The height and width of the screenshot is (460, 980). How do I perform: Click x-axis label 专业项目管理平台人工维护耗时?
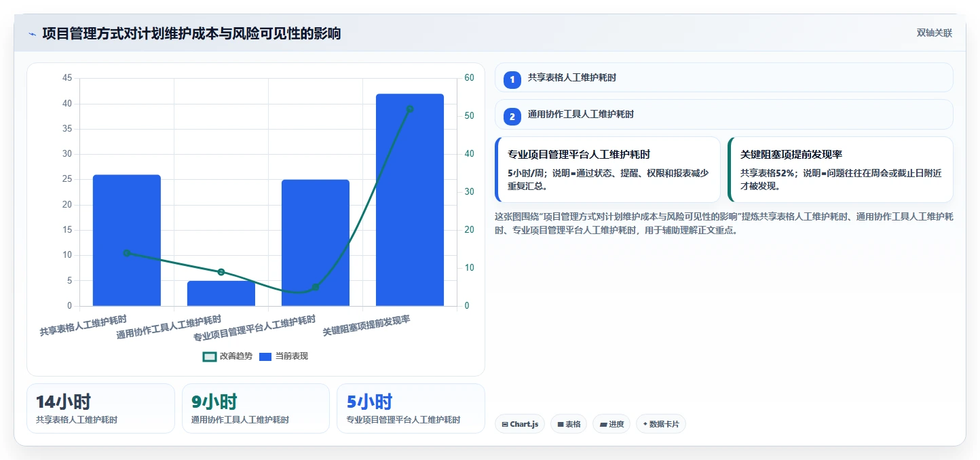click(255, 328)
